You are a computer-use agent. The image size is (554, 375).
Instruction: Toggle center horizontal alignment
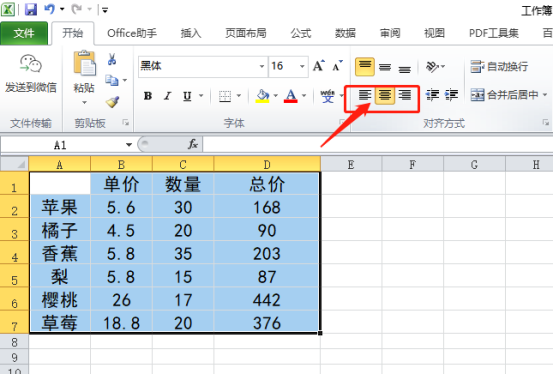click(x=385, y=95)
